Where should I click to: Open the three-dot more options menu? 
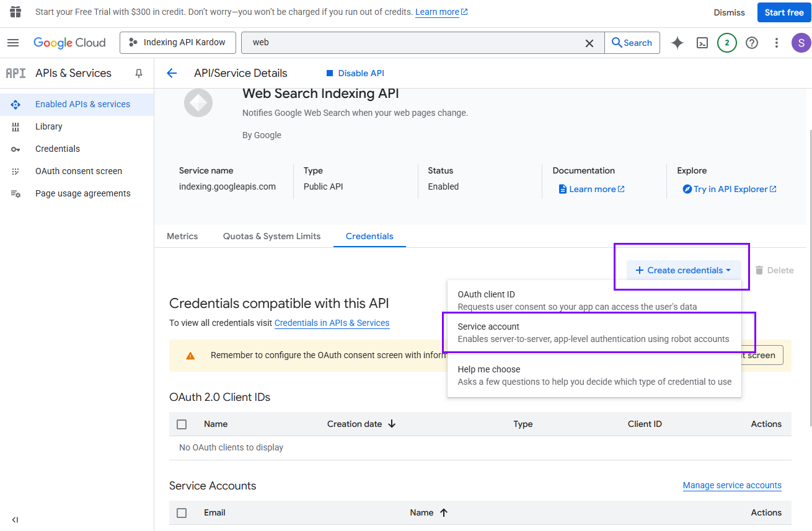point(776,43)
